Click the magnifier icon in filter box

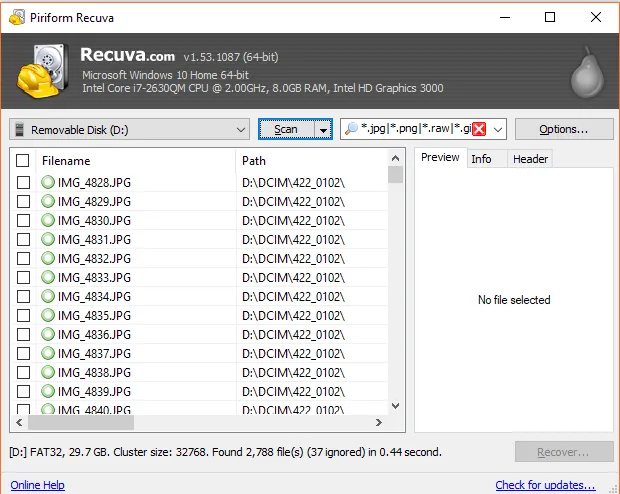click(351, 129)
